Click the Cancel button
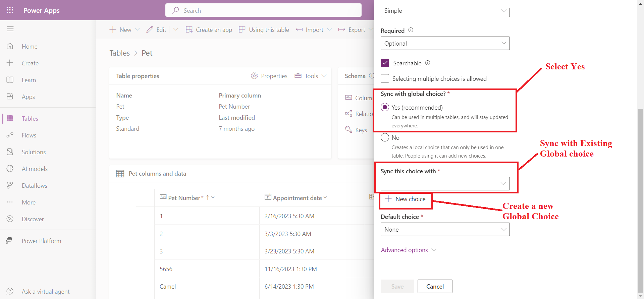This screenshot has height=299, width=644. [435, 286]
